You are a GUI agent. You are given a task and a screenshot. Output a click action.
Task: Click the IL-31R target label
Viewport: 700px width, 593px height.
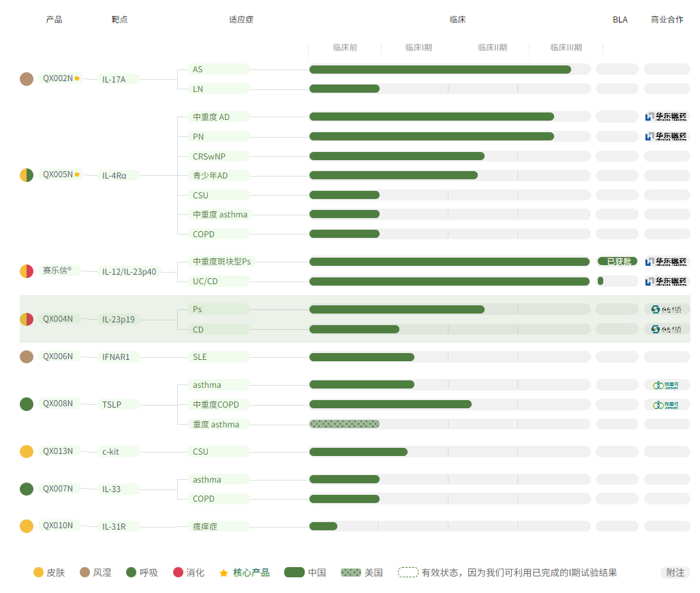119,526
